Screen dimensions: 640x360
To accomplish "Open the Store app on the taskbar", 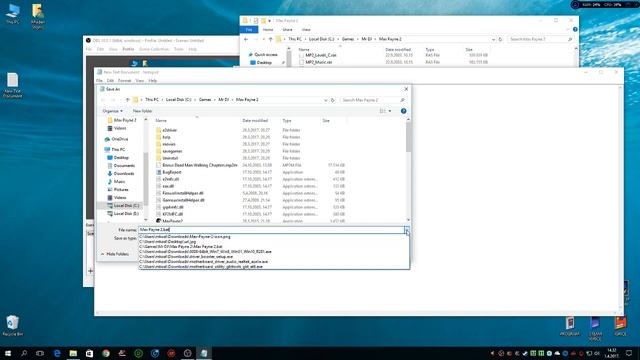I will (x=89, y=353).
